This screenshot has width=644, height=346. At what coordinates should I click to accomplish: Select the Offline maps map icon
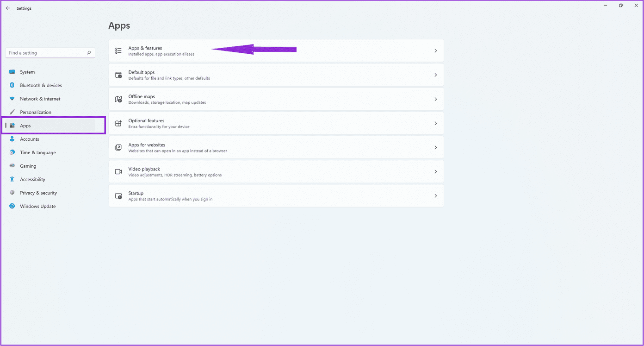point(118,99)
